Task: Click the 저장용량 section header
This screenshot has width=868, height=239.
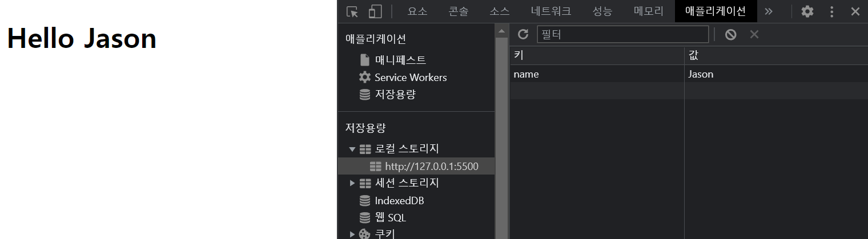Action: tap(365, 128)
